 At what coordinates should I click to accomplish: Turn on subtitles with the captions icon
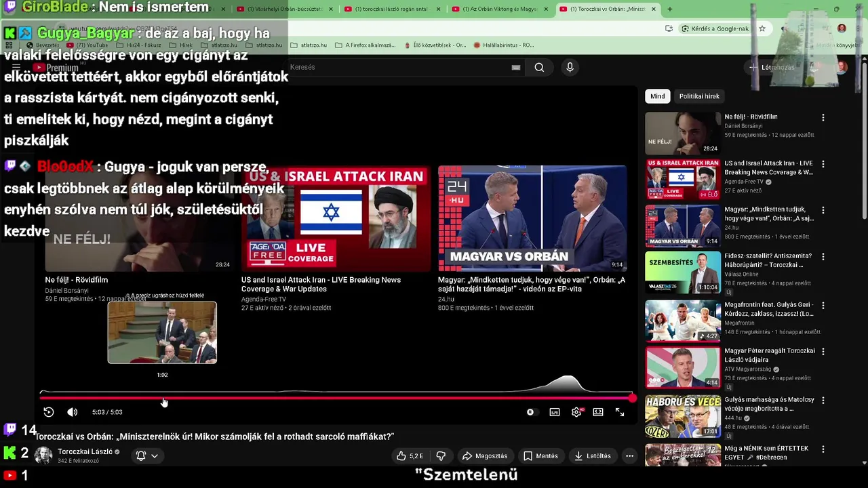click(x=555, y=412)
